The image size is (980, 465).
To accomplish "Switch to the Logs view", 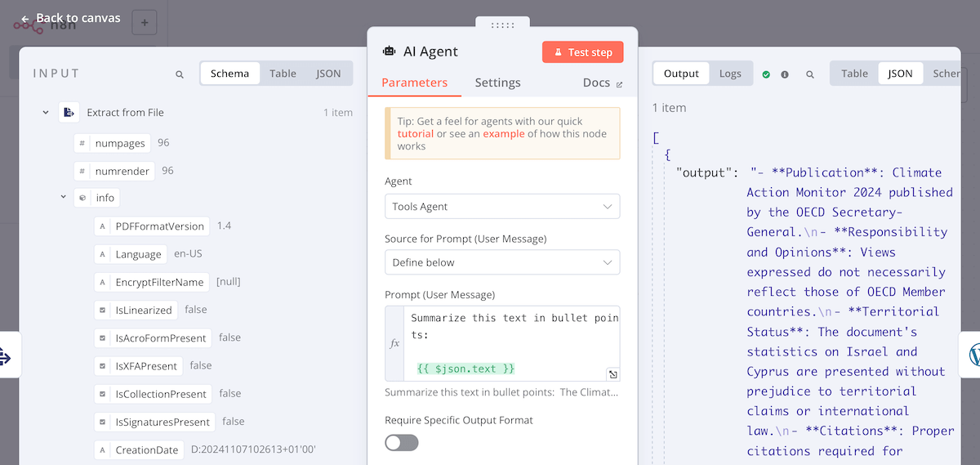I will [730, 74].
